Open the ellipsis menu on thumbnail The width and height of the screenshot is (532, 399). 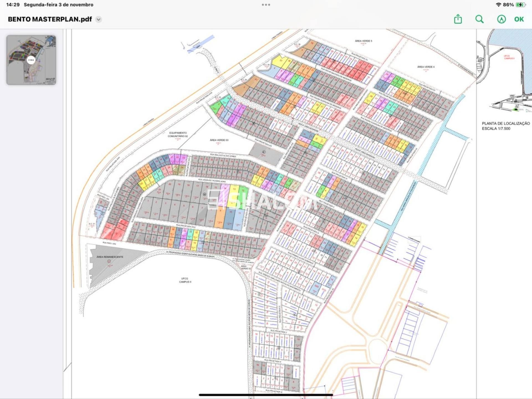tap(31, 60)
